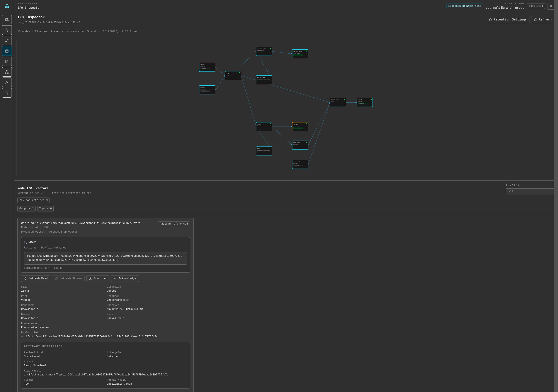This screenshot has width=558, height=392.
Task: Click the page's vertical scrollbar handle
Action: [x=556, y=196]
